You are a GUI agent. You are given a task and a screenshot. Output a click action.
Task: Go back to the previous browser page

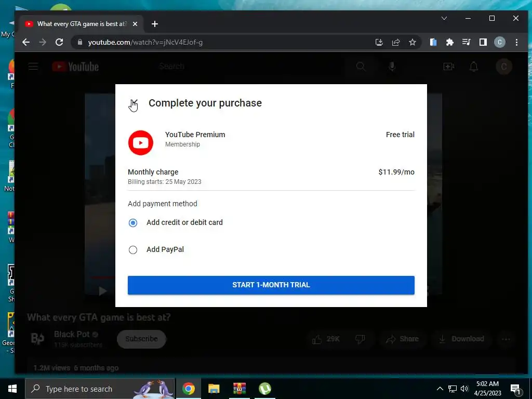[x=26, y=43]
